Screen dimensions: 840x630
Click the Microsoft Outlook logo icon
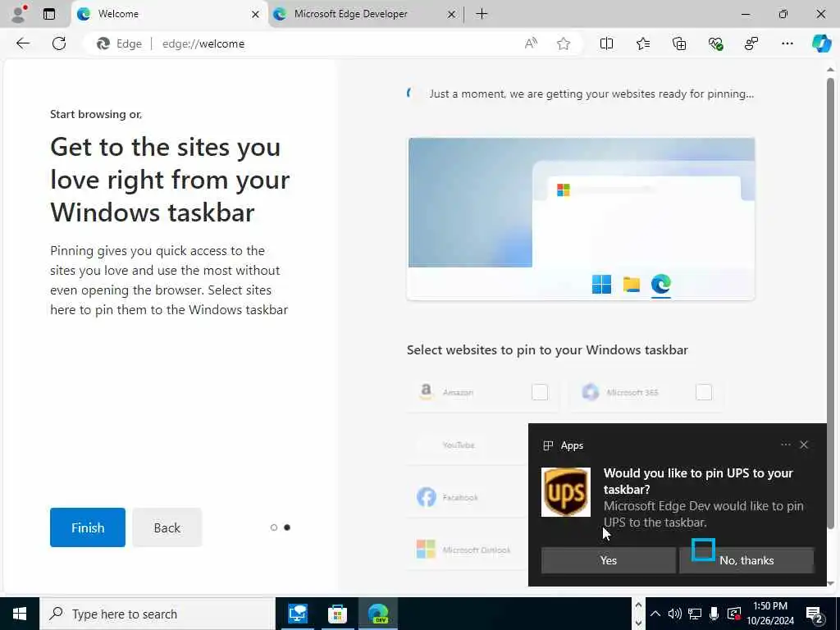(x=426, y=549)
